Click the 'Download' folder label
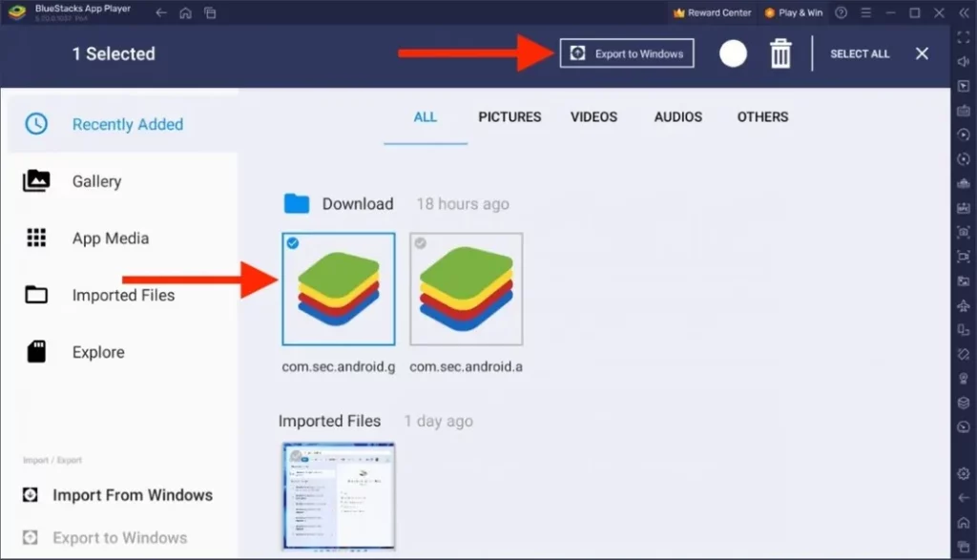Viewport: 977px width, 560px height. 358,204
